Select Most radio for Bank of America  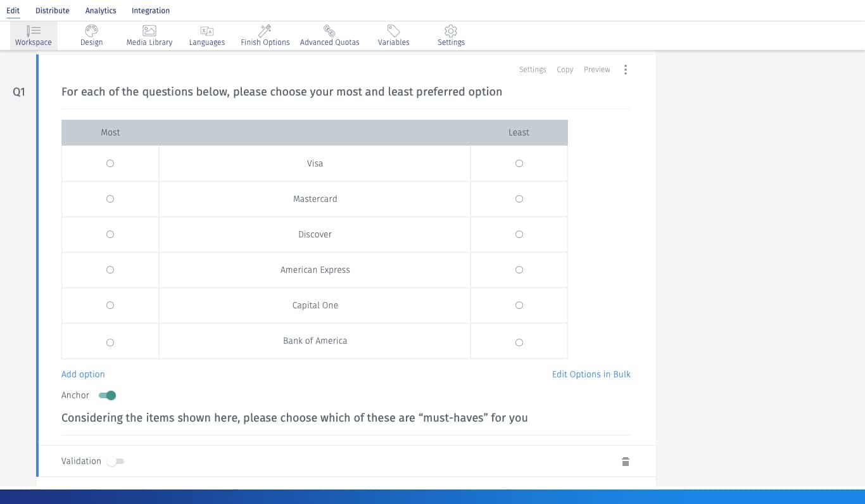[x=110, y=343]
